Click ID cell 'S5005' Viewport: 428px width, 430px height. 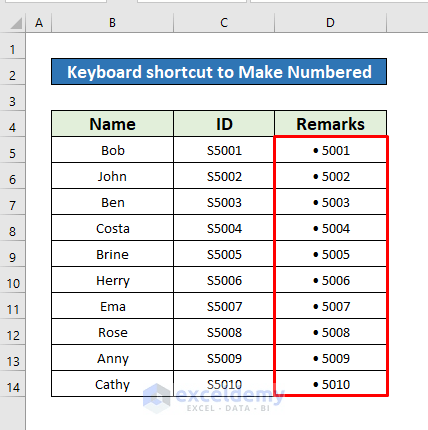224,254
